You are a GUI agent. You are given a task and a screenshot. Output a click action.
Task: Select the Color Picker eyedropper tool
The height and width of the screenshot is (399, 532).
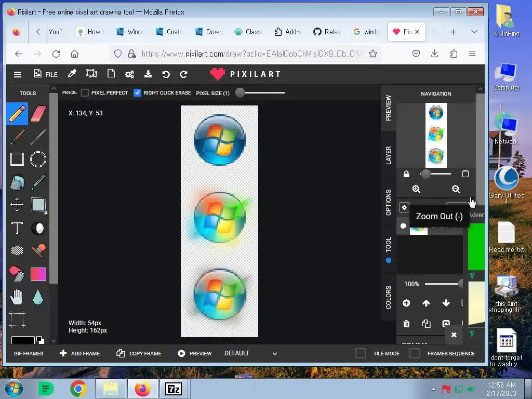(38, 182)
